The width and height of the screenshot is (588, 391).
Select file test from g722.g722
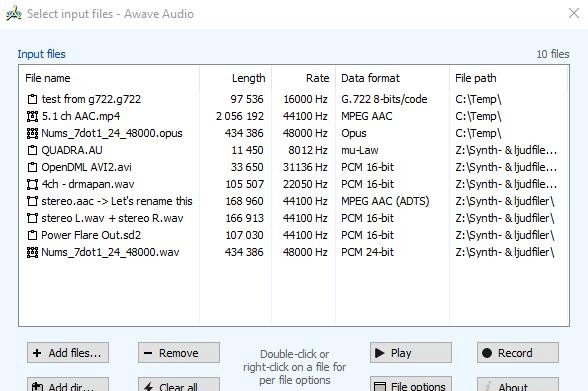(91, 99)
